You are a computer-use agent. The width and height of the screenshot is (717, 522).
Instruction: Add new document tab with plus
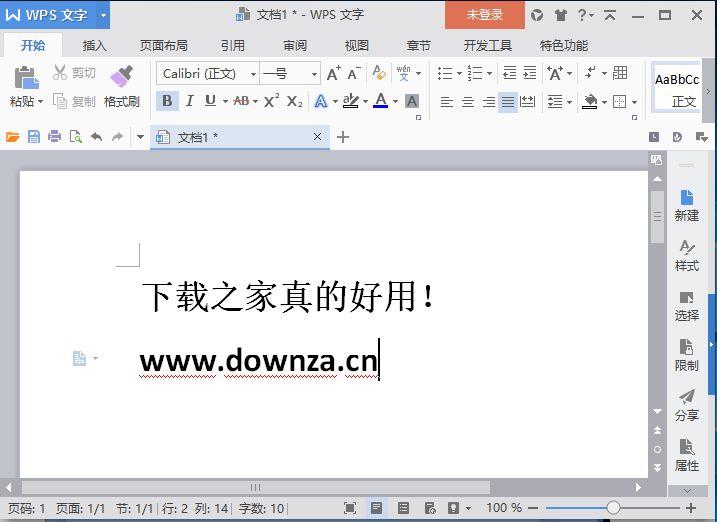(342, 137)
